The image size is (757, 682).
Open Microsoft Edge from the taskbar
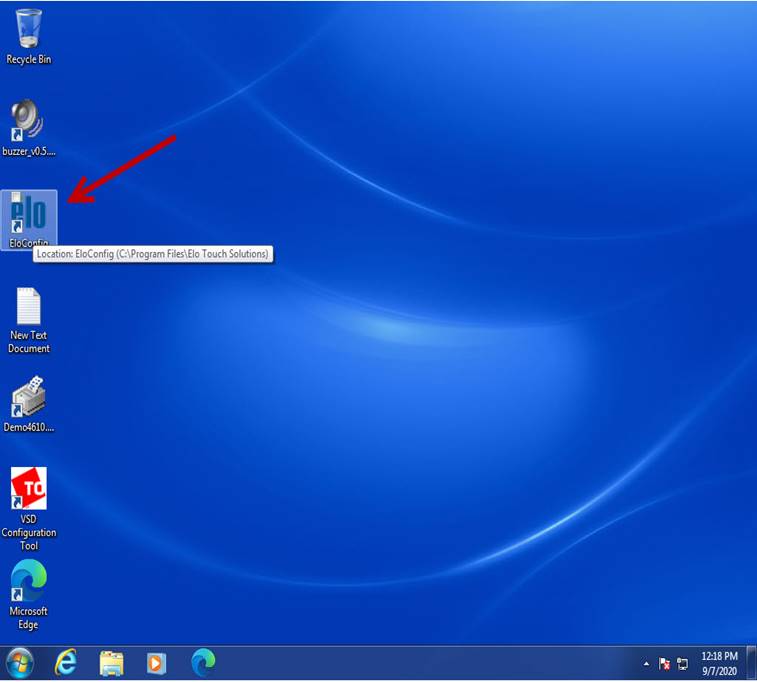pos(203,662)
